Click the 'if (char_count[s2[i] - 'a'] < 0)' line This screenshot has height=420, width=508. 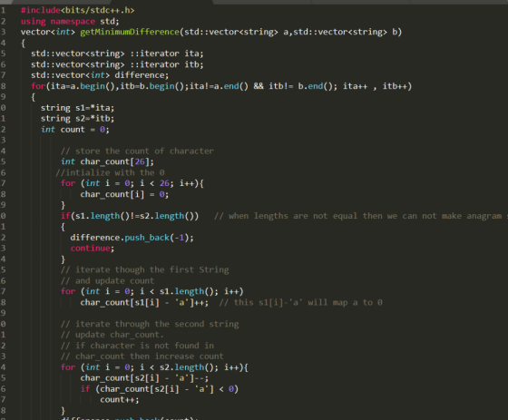point(160,389)
